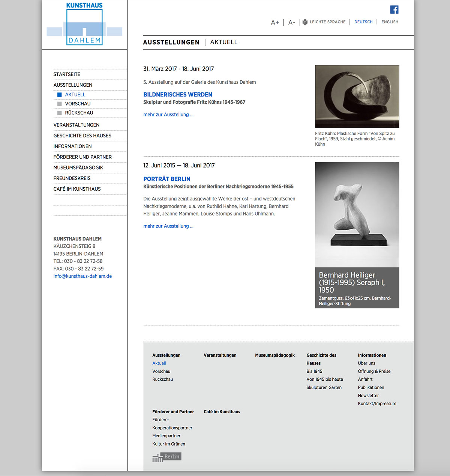Open footer link Über uns
Image resolution: width=450 pixels, height=476 pixels.
[x=366, y=363]
